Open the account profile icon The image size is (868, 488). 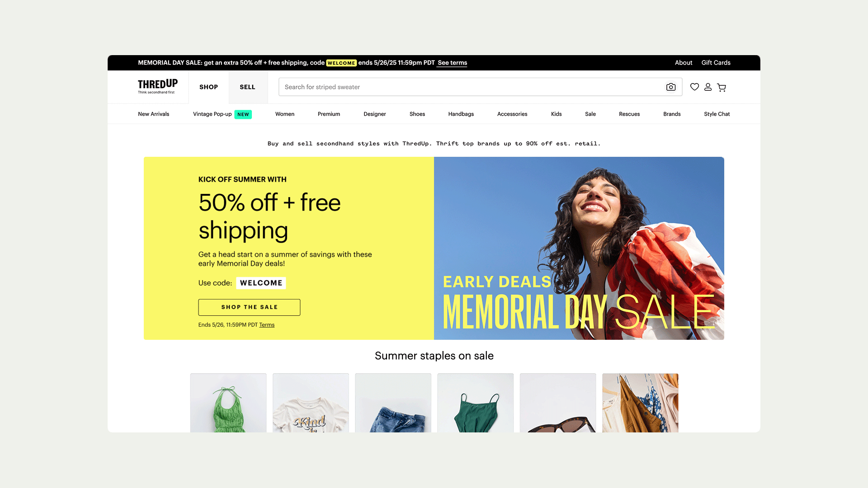(708, 87)
